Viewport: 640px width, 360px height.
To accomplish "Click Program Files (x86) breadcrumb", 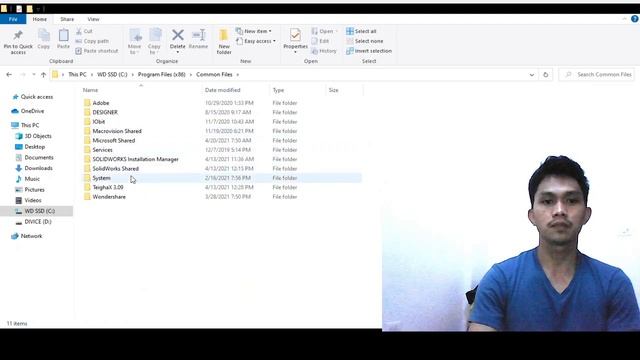I will click(x=162, y=75).
